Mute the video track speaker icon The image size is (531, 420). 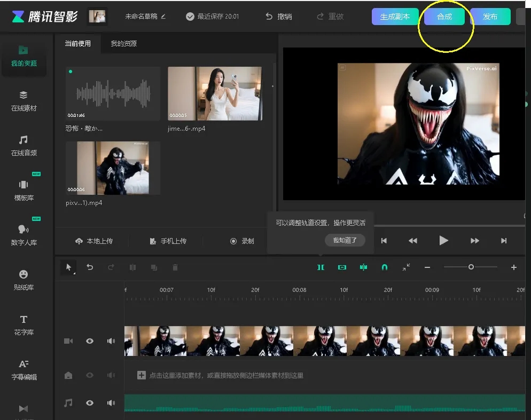pyautogui.click(x=111, y=341)
